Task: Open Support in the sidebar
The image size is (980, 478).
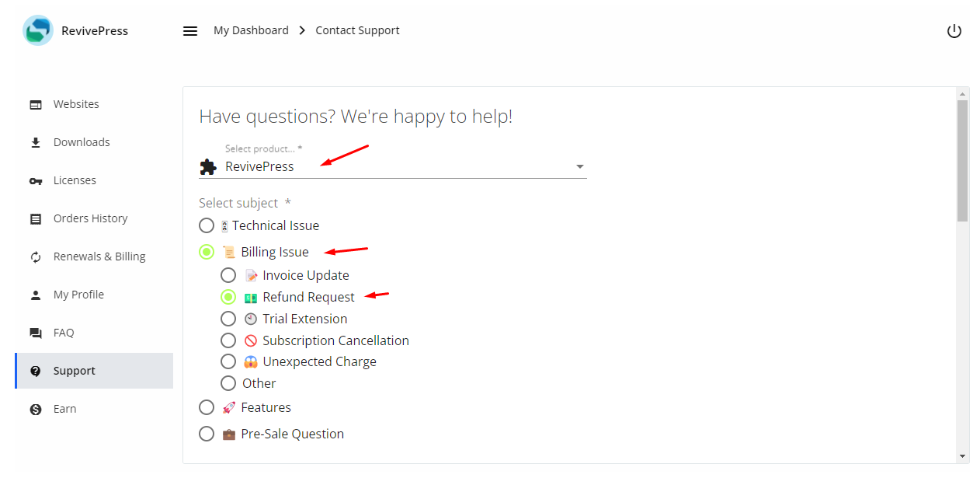Action: pyautogui.click(x=94, y=371)
